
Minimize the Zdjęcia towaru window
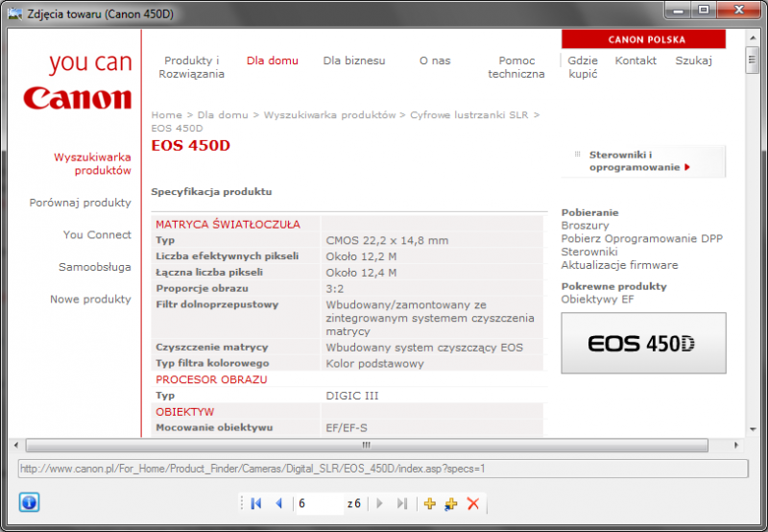pyautogui.click(x=678, y=11)
